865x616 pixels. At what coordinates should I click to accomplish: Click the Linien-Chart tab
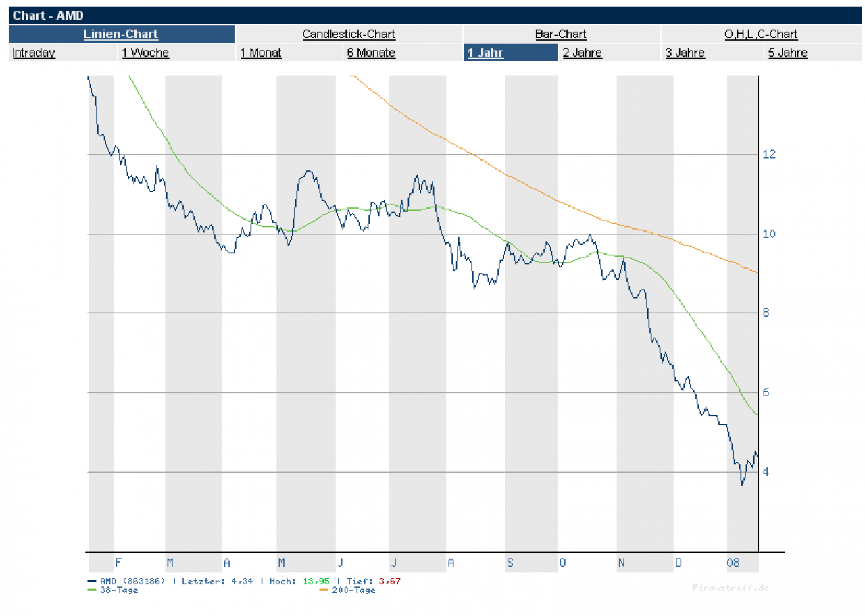click(121, 34)
